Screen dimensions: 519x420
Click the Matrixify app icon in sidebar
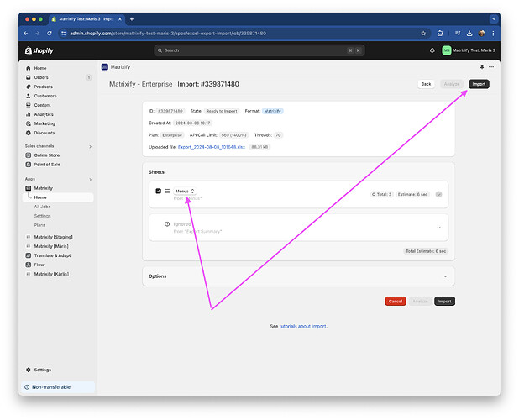[29, 188]
